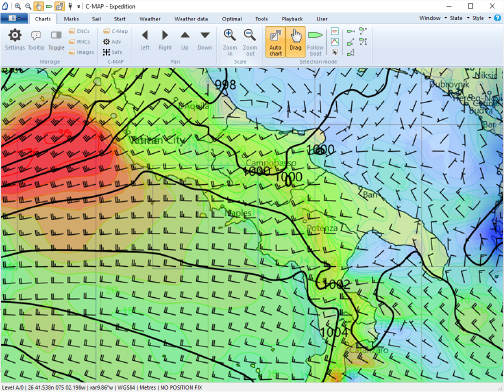Screen dimensions: 504x392
Task: Open C-MAP Safe depth settings
Action: pos(112,52)
